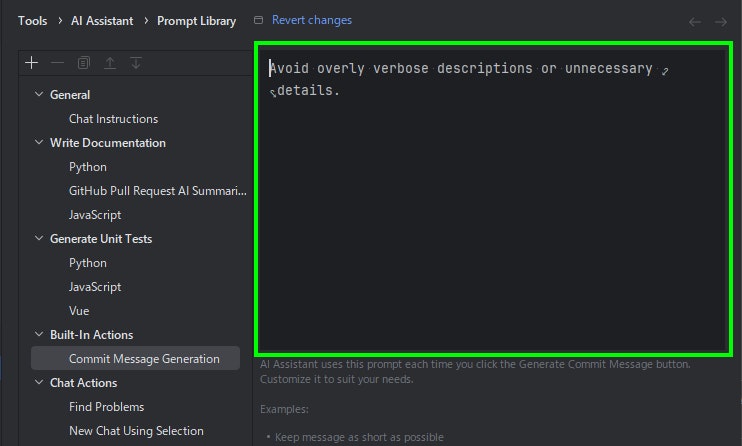
Task: Click the window icon beside Revert changes
Action: 258,20
